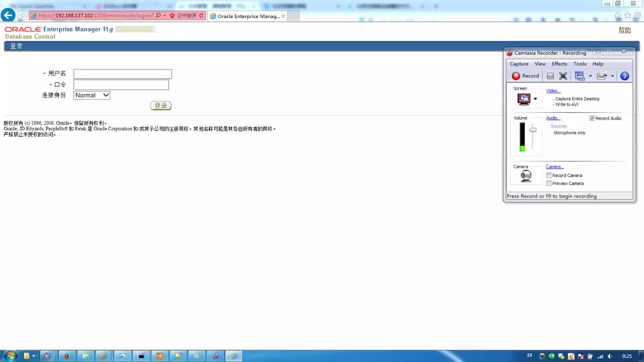Screen dimensions: 644x362
Task: Click the Volume slider handle
Action: tap(533, 130)
